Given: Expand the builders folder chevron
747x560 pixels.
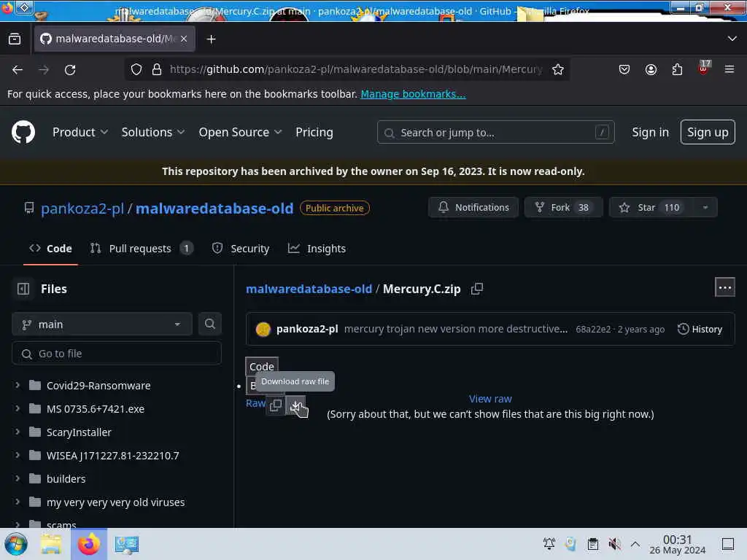Looking at the screenshot, I should click(x=18, y=478).
